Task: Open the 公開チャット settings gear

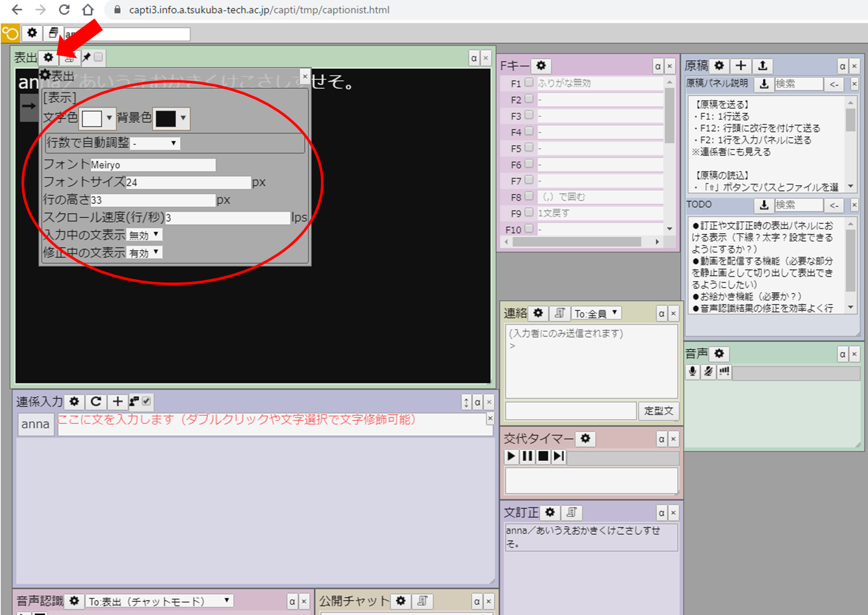Action: (x=401, y=601)
